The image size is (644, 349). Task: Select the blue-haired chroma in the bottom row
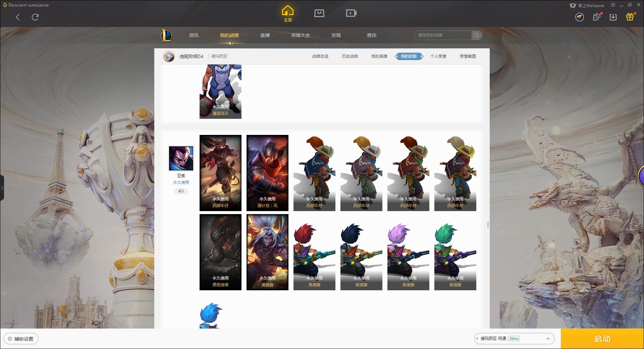211,315
